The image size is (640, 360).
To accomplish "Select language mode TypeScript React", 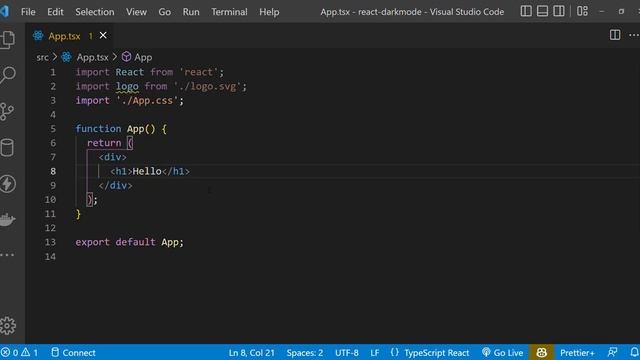I will (436, 353).
